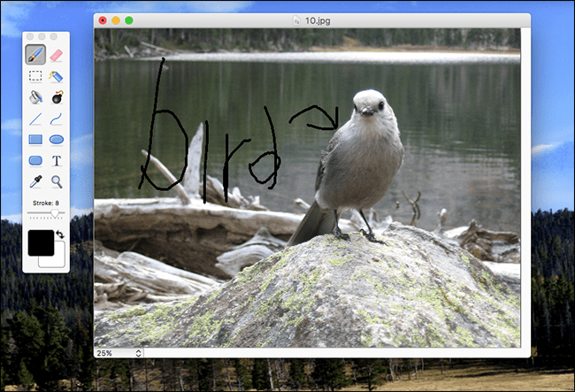Choose the rectangular Selection tool

[x=35, y=76]
